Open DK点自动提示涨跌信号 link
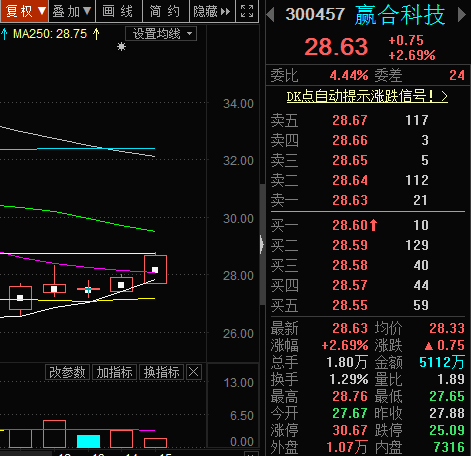 (367, 96)
